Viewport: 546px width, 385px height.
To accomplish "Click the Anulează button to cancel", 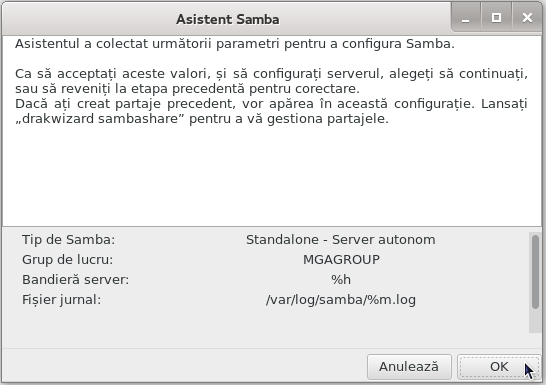I will pyautogui.click(x=409, y=367).
